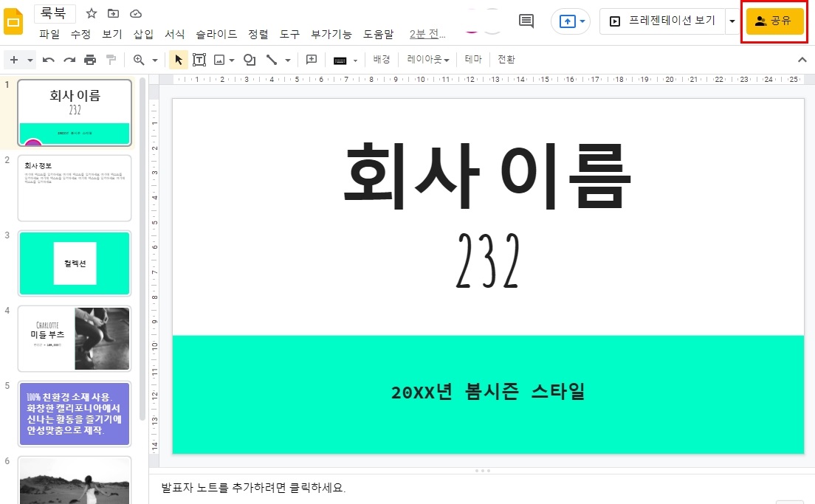This screenshot has height=504, width=815.
Task: Click the print icon
Action: pos(89,59)
